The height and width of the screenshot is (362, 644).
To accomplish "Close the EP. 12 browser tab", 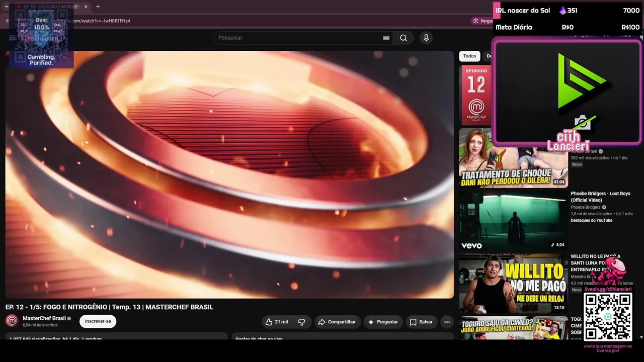I will point(86,7).
